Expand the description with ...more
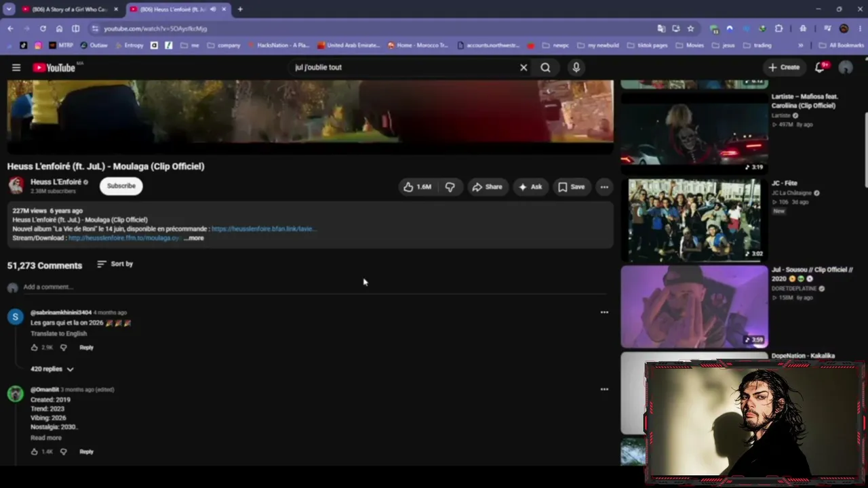The height and width of the screenshot is (488, 868). click(x=194, y=238)
